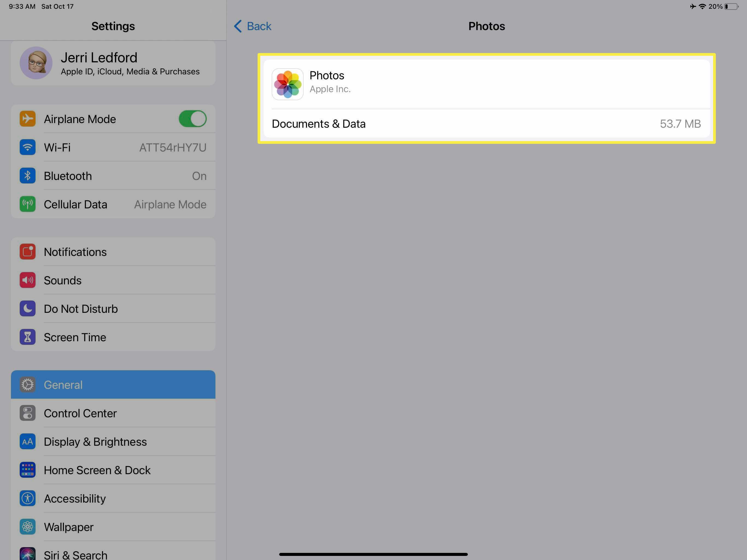Tap the Notifications settings icon

[x=27, y=252]
